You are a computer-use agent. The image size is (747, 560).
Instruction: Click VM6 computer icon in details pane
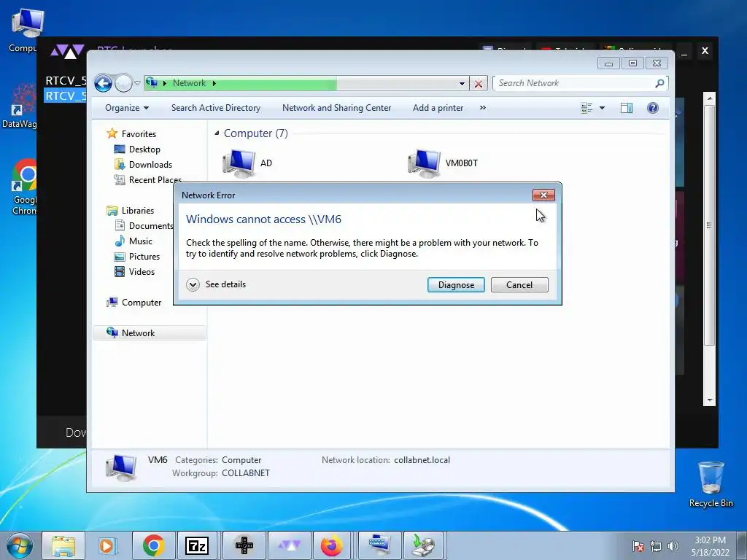pyautogui.click(x=122, y=467)
